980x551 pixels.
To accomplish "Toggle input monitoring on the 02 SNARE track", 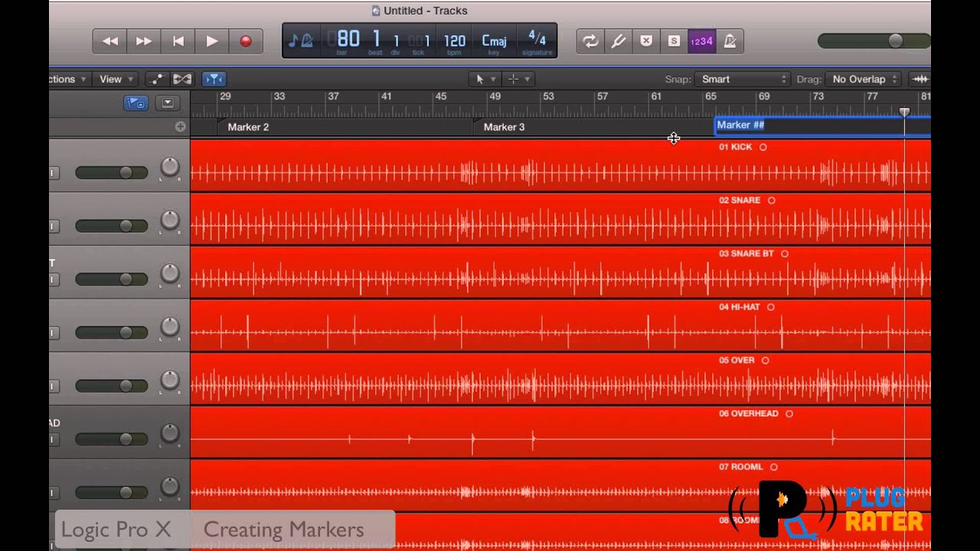I will (x=53, y=227).
